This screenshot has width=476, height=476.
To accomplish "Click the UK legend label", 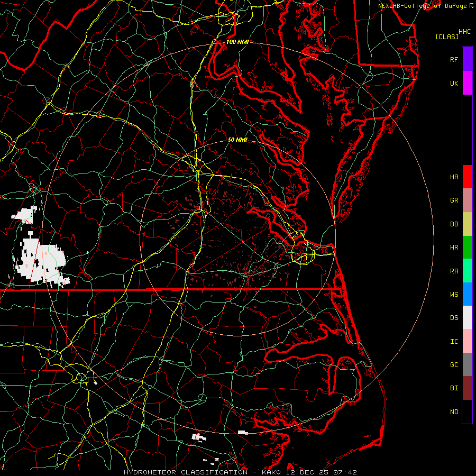I will tap(454, 83).
